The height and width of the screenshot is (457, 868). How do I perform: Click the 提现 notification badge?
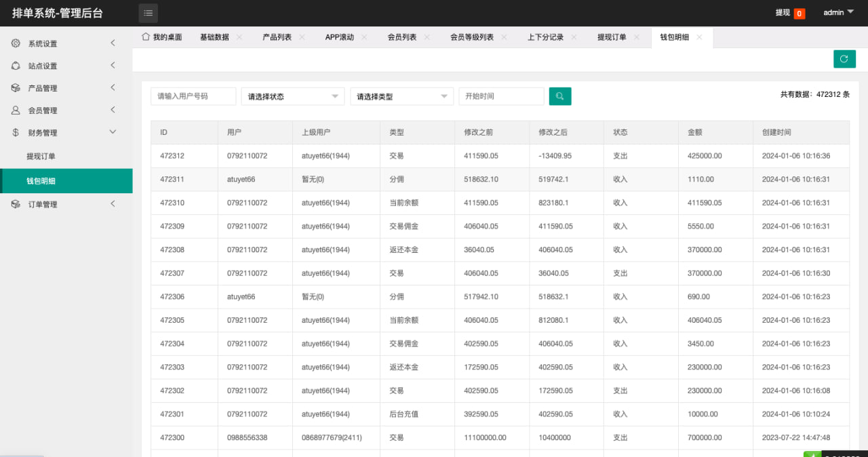(799, 14)
